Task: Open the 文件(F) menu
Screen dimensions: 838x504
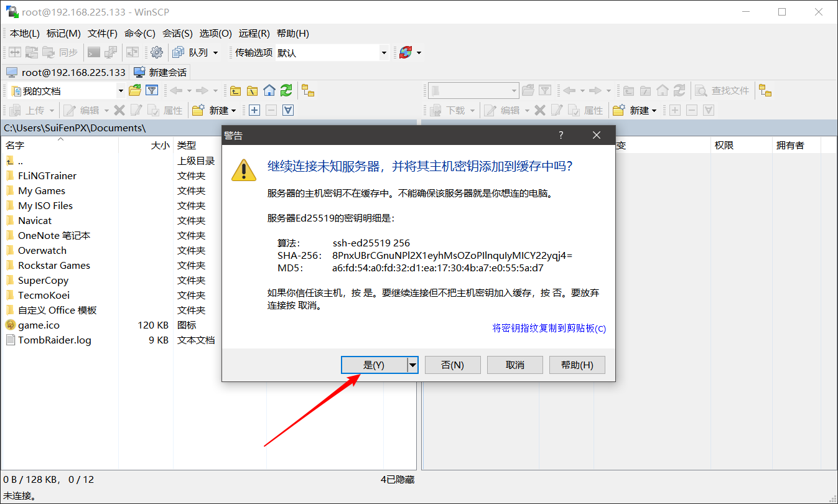Action: [x=103, y=34]
